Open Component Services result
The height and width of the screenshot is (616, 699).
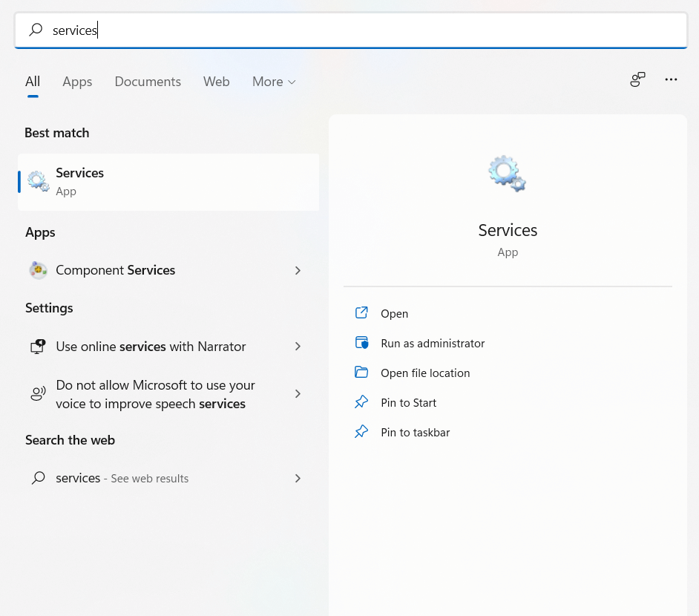pyautogui.click(x=168, y=270)
